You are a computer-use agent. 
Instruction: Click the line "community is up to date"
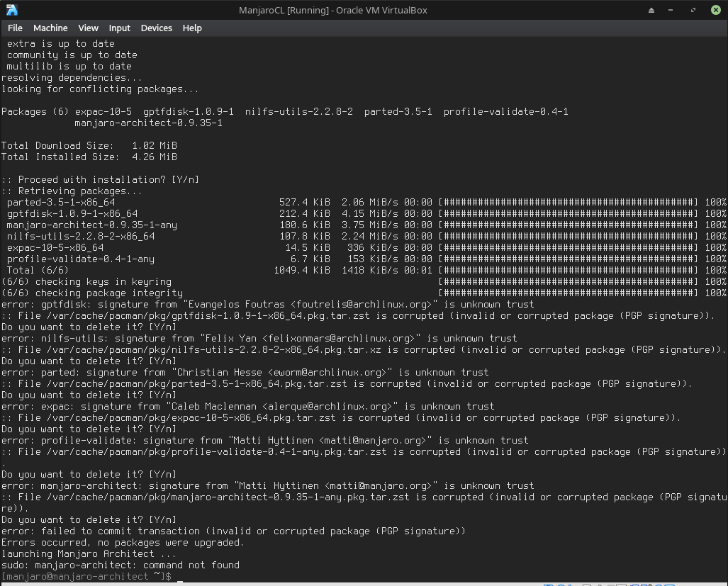coord(72,55)
